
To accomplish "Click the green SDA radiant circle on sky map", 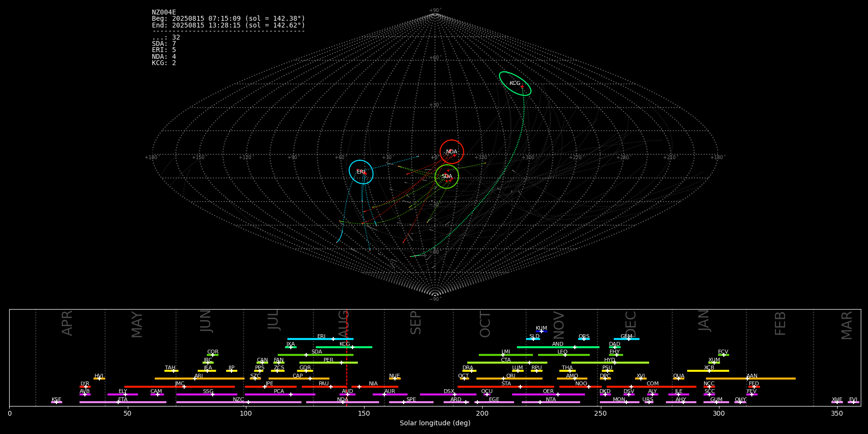I will coord(447,176).
